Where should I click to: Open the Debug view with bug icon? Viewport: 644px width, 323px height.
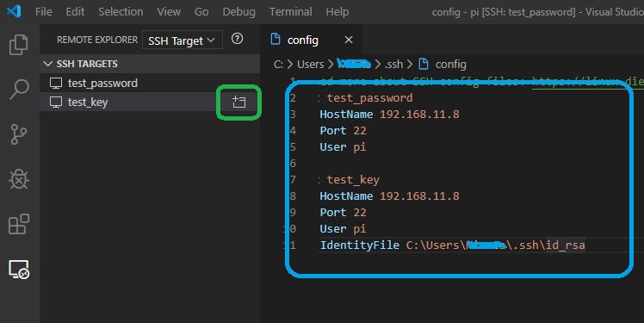(x=19, y=179)
